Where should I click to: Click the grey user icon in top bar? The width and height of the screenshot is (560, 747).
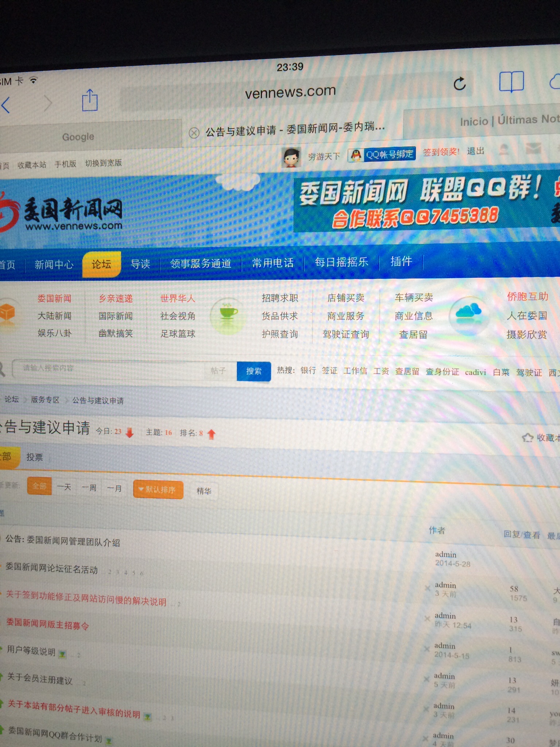tap(504, 149)
